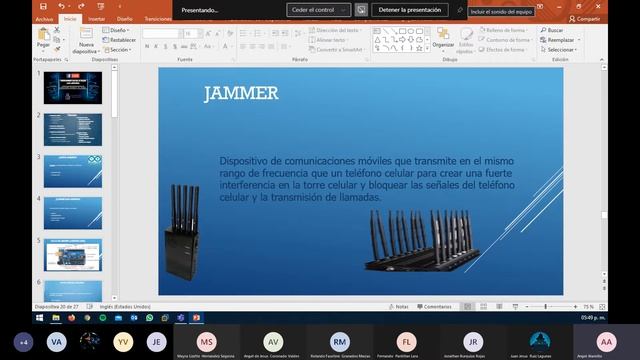This screenshot has width=640, height=360.
Task: Click the Buscar button
Action: [x=551, y=30]
